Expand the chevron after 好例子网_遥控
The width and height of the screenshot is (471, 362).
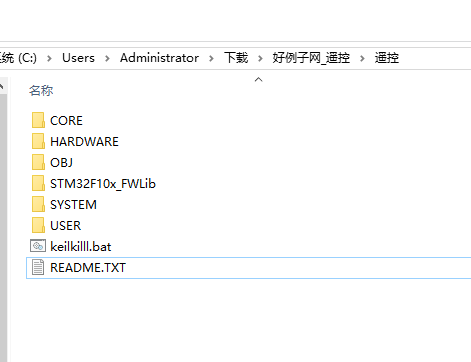coord(362,58)
